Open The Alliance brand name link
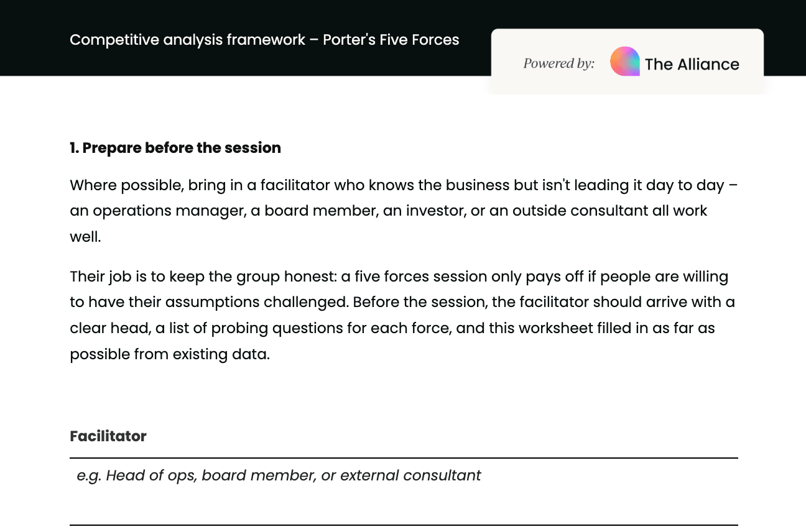This screenshot has width=806, height=532. tap(692, 64)
